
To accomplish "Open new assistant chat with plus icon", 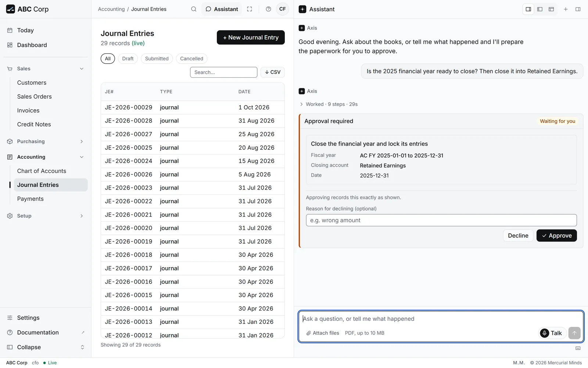I will [x=566, y=9].
